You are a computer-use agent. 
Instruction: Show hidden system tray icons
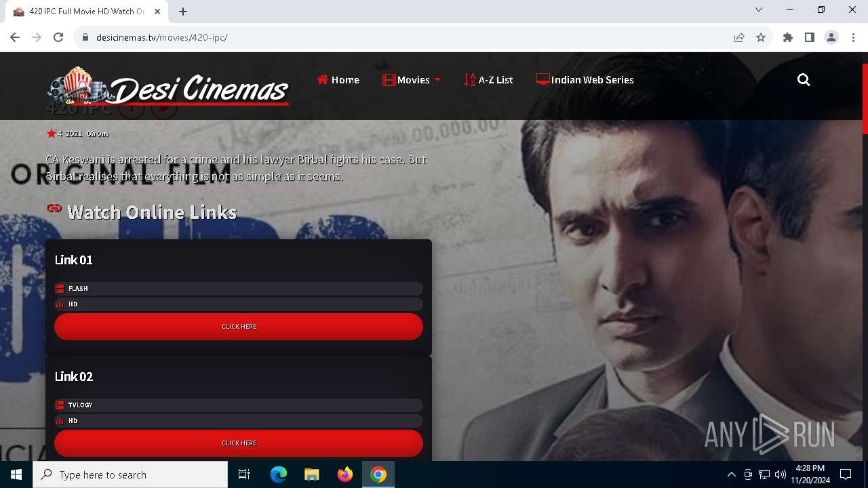point(731,474)
